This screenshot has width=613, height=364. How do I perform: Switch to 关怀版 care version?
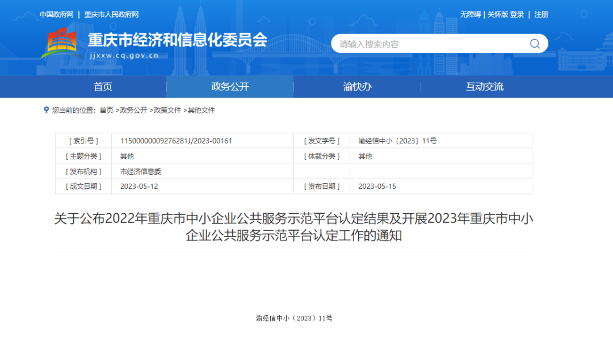click(497, 15)
